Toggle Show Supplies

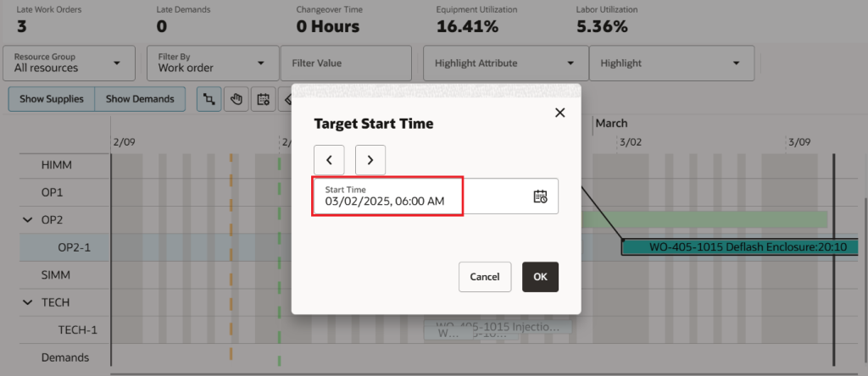(x=52, y=99)
